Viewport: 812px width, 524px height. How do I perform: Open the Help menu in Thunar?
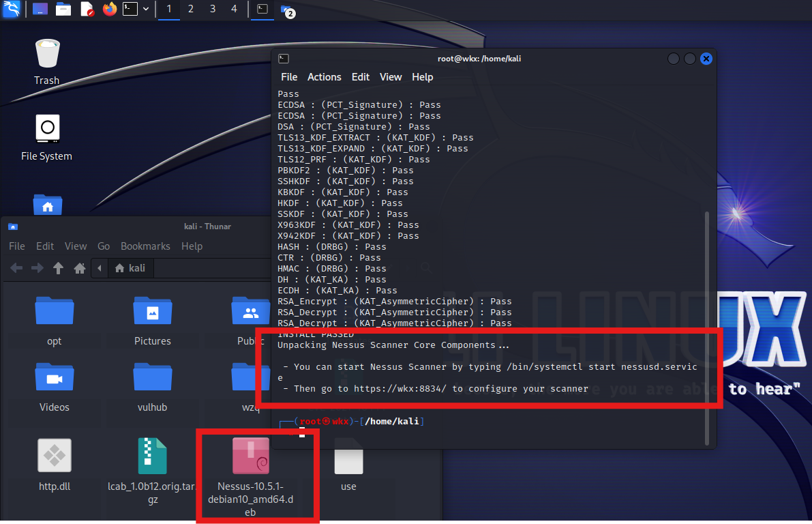192,246
